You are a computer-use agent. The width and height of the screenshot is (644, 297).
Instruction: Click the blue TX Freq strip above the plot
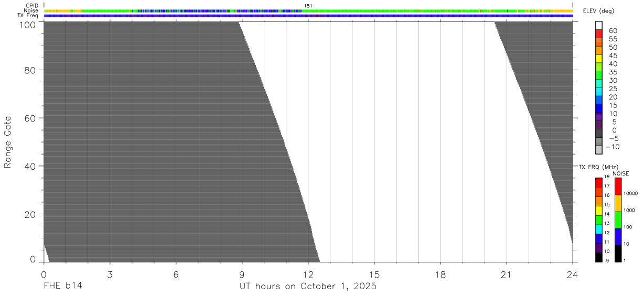[x=308, y=16]
